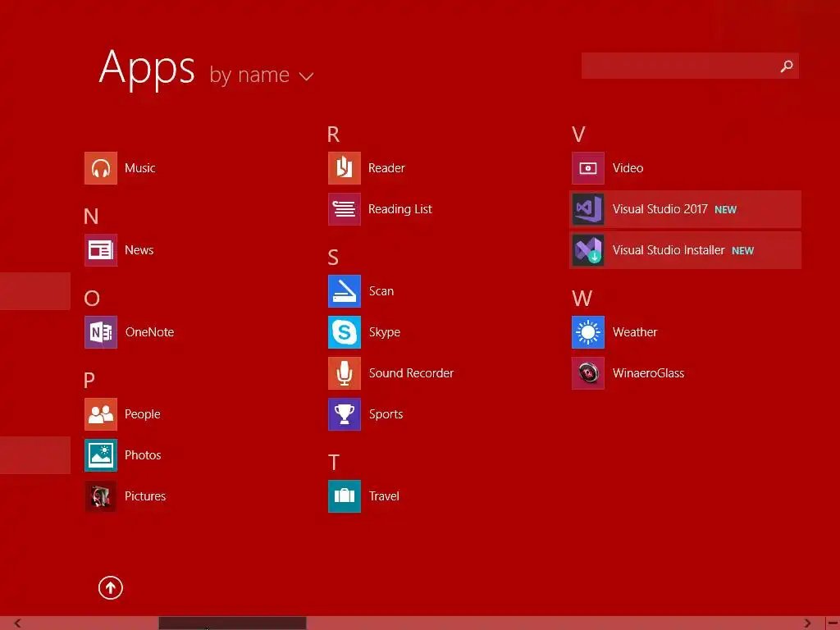Click the 'Sound Recorder' label text
This screenshot has width=840, height=630.
point(412,373)
